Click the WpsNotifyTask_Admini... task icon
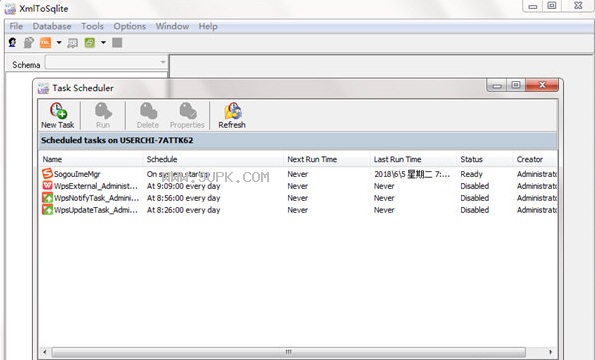The height and width of the screenshot is (360, 595). pos(47,198)
